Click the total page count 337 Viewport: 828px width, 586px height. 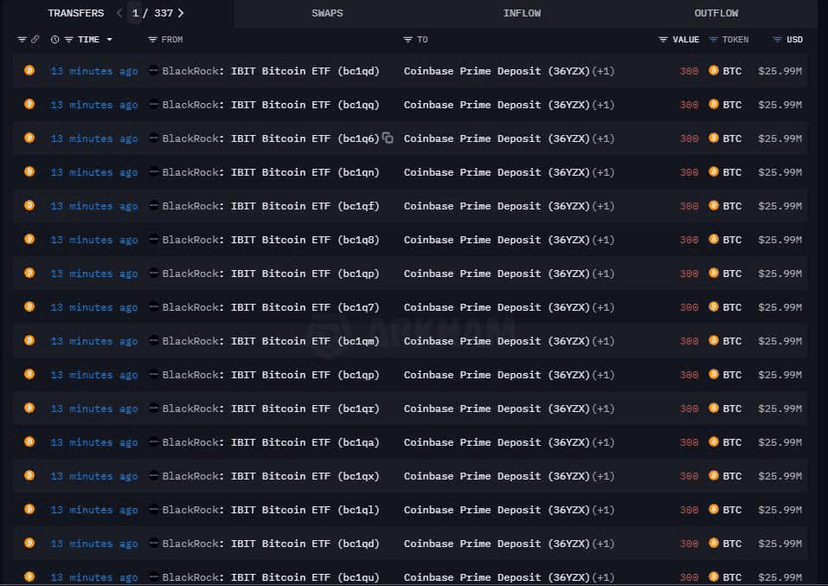pyautogui.click(x=164, y=13)
